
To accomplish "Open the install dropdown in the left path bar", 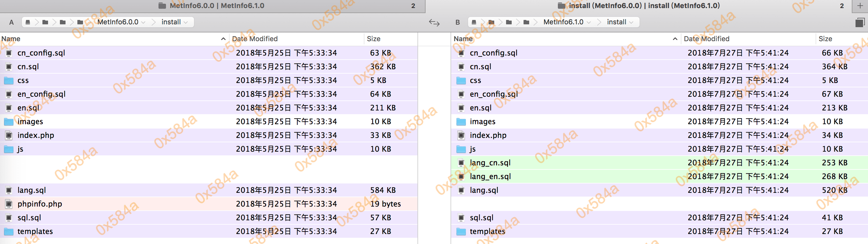I will (x=186, y=22).
